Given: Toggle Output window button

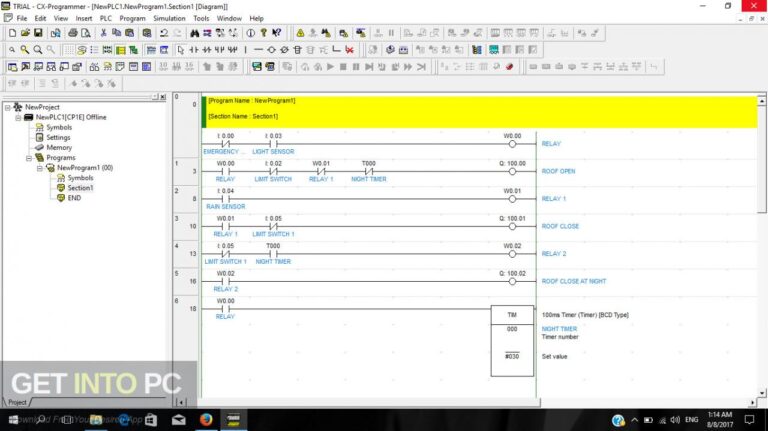Looking at the screenshot, I should tap(25, 67).
